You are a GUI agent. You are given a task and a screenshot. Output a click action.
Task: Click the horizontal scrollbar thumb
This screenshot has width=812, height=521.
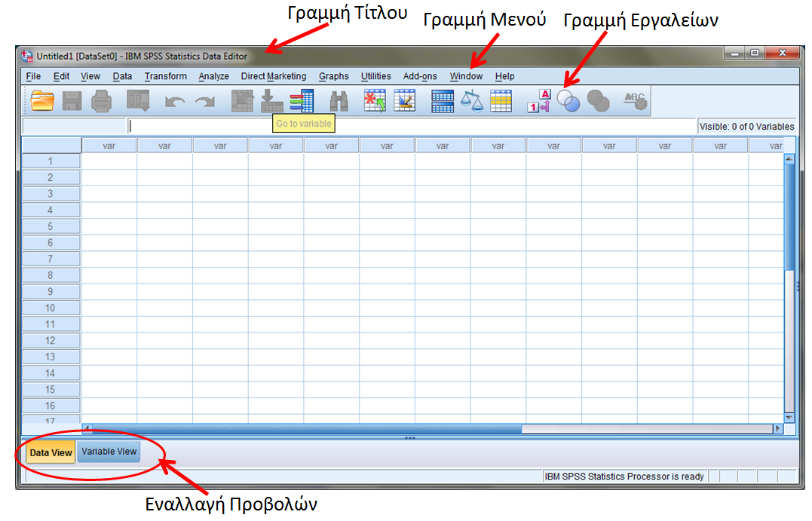click(307, 428)
